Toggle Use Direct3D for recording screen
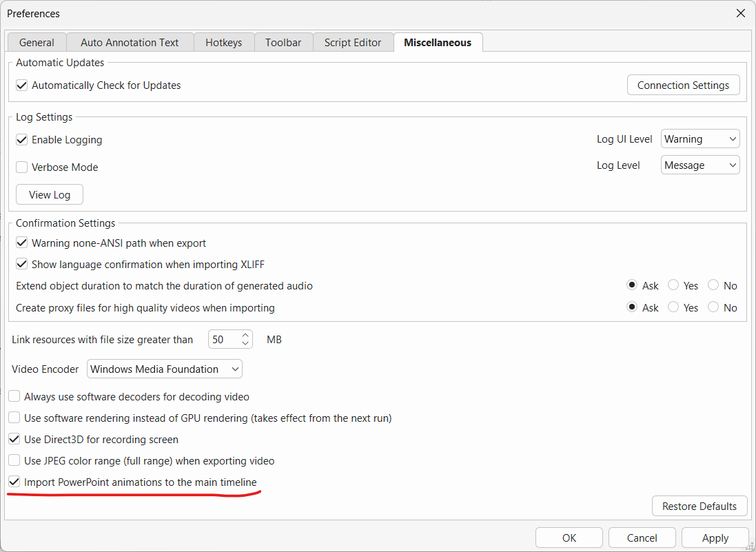 [x=14, y=440]
